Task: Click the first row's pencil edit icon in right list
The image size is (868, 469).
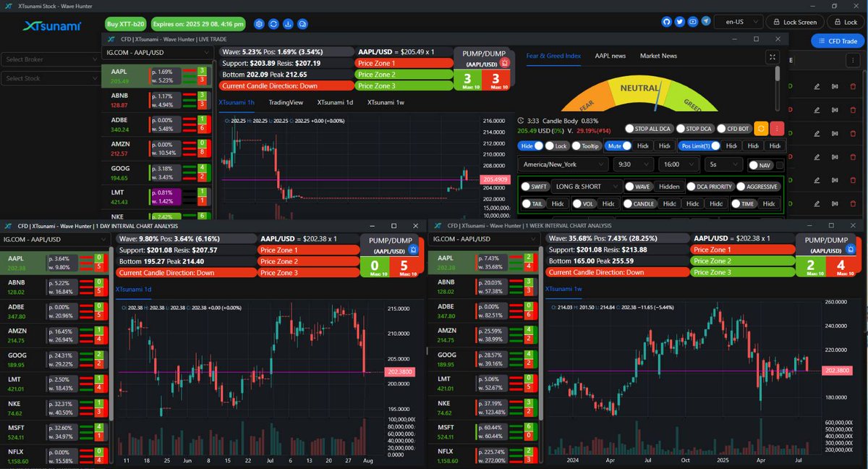Action: click(x=817, y=88)
